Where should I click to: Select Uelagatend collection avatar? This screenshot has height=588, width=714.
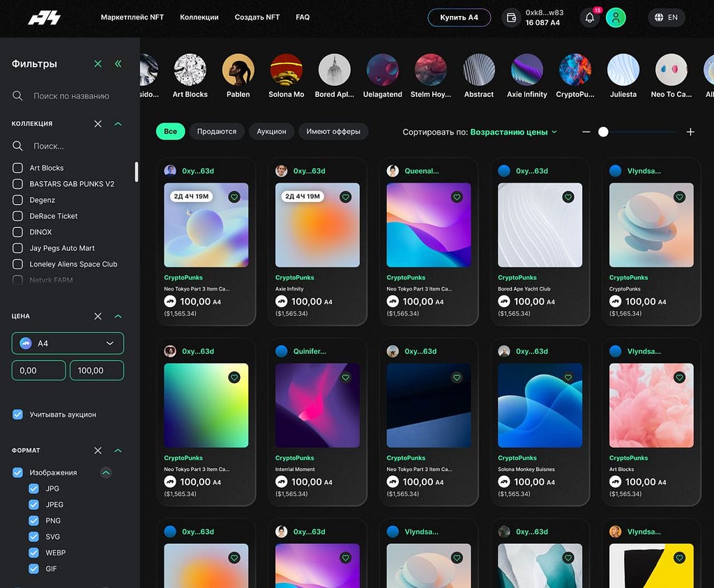tap(383, 70)
